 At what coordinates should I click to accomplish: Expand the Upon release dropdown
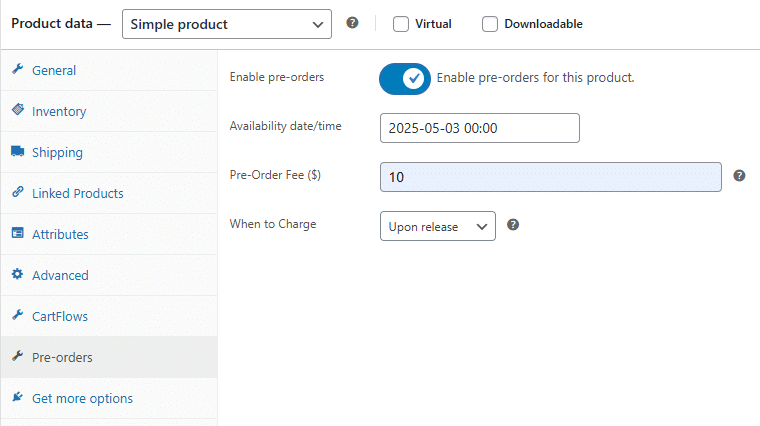[438, 226]
